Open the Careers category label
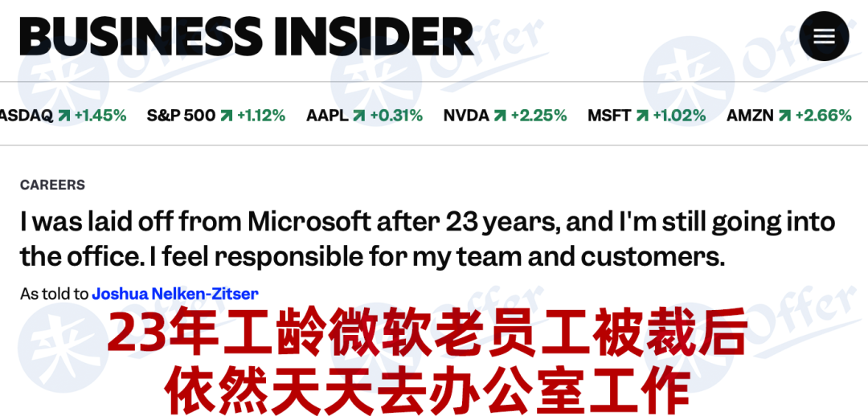This screenshot has height=416, width=868. (52, 185)
